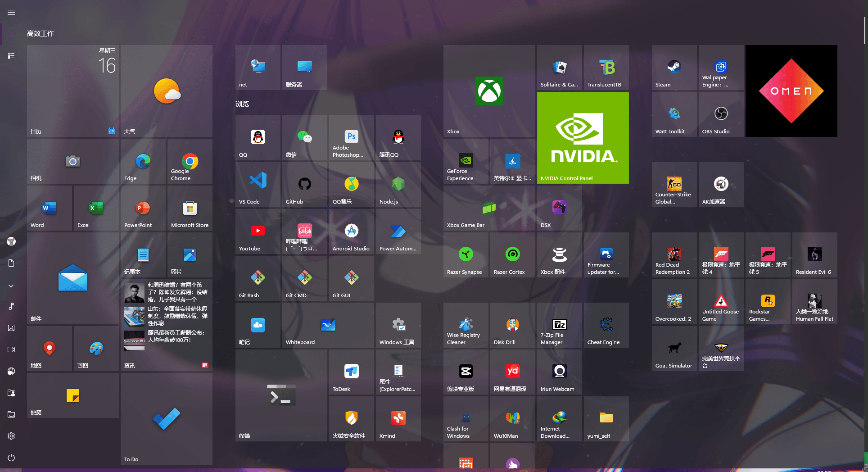Launch the OMEN tile

point(791,91)
